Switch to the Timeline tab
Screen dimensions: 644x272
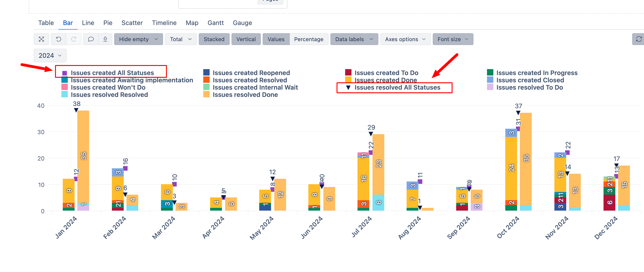tap(164, 23)
